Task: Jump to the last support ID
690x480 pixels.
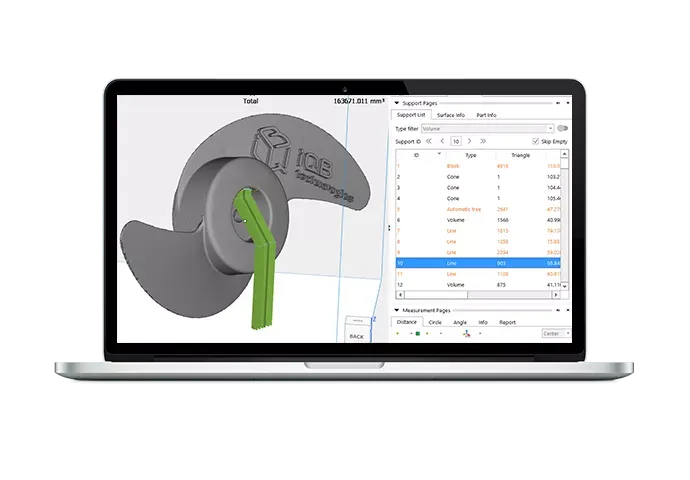Action: click(483, 141)
